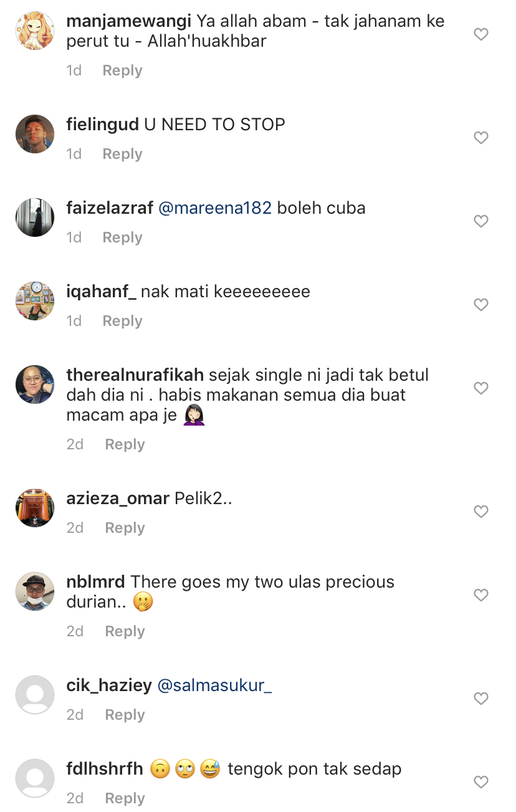Viewport: 516px width, 812px height.
Task: Like nblmrd's durian comment
Action: point(480,595)
